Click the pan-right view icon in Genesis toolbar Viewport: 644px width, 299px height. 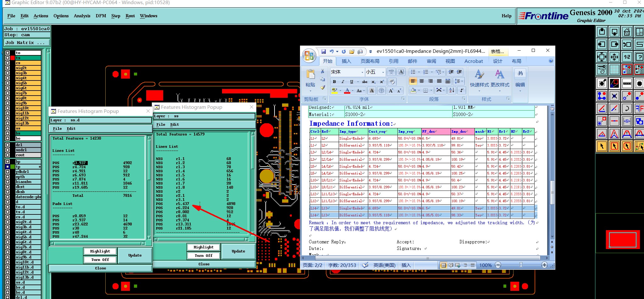tap(614, 44)
